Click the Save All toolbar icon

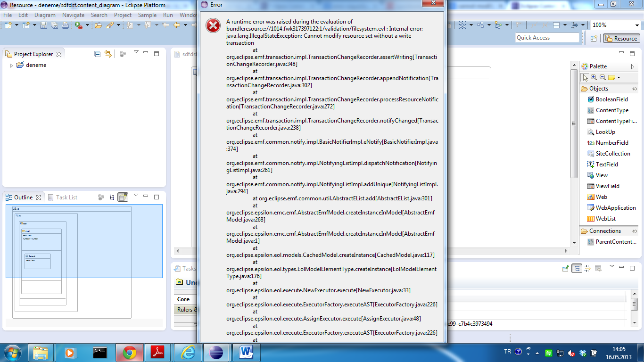[54, 25]
